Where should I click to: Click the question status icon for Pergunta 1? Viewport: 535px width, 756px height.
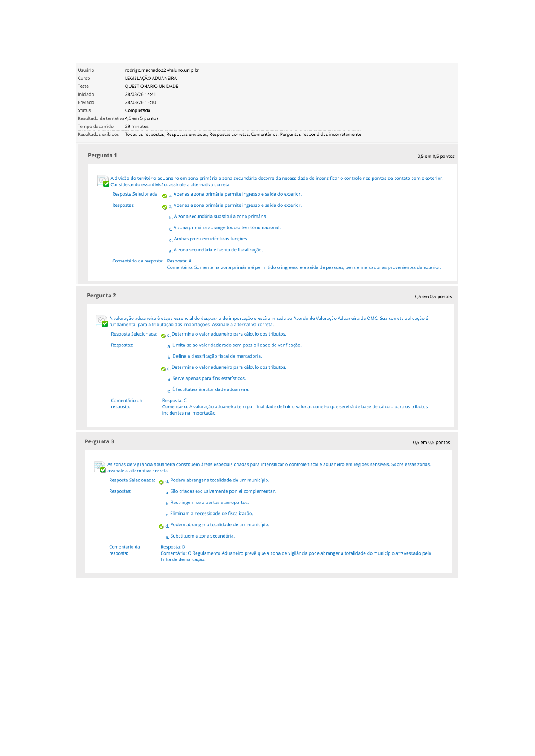pyautogui.click(x=103, y=181)
